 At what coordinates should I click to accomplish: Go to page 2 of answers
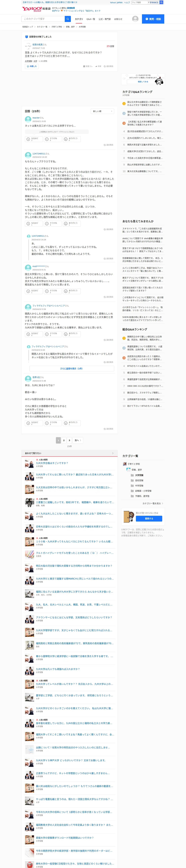pos(64,440)
